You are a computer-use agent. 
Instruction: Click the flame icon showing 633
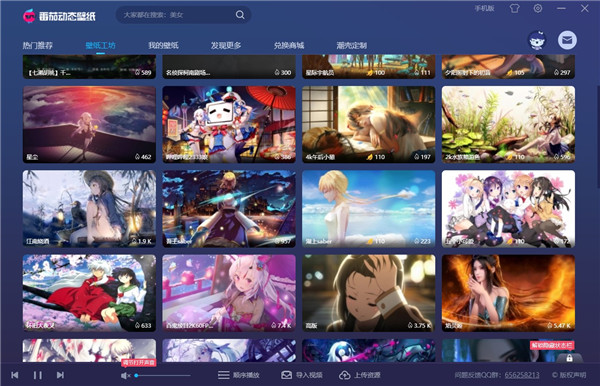[137, 326]
